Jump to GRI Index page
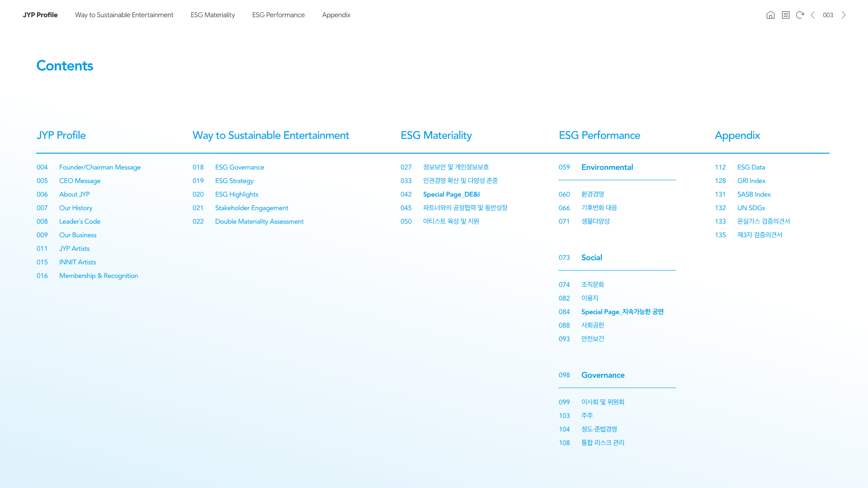Image resolution: width=868 pixels, height=488 pixels. 751,181
